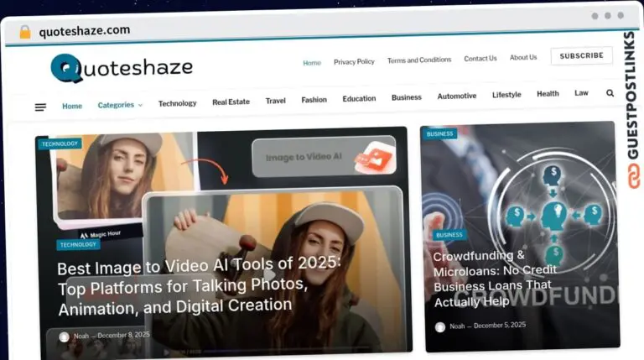Click the quoteshaze.com address text
The height and width of the screenshot is (360, 644).
coord(85,31)
